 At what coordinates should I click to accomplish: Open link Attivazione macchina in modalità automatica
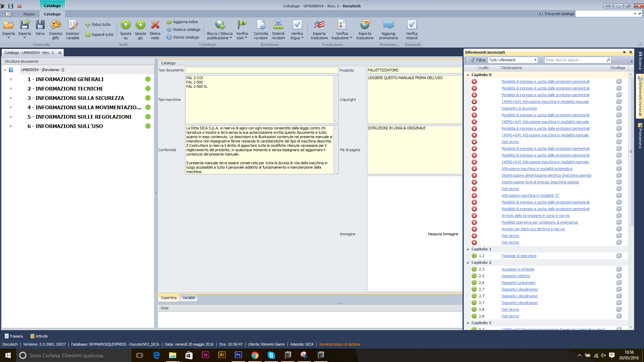537,169
